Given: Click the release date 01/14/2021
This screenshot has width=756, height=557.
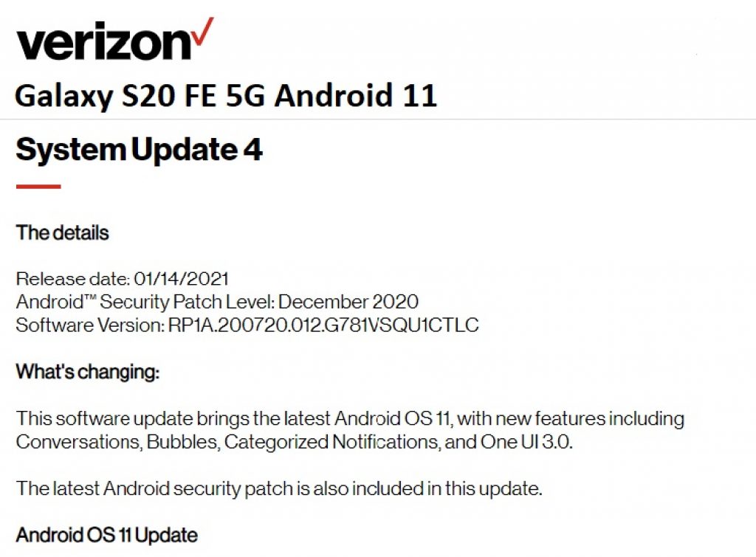Looking at the screenshot, I should point(182,279).
